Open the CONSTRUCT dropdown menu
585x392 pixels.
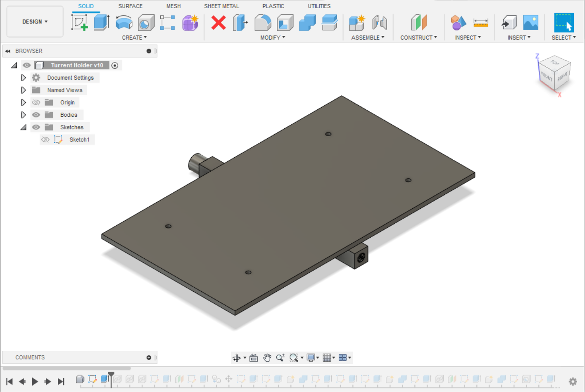click(x=419, y=38)
